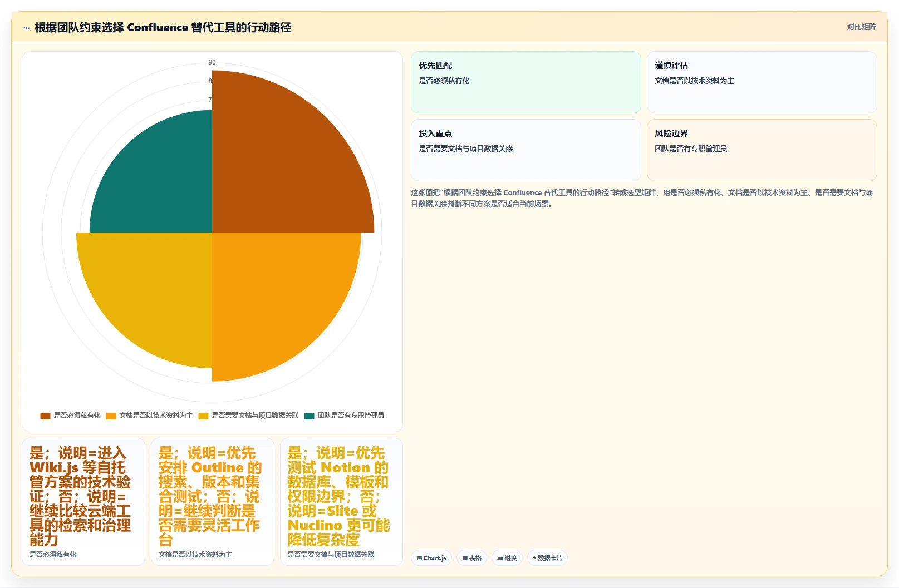The image size is (899, 588).
Task: Open the 谨慎评估 card
Action: (x=762, y=82)
